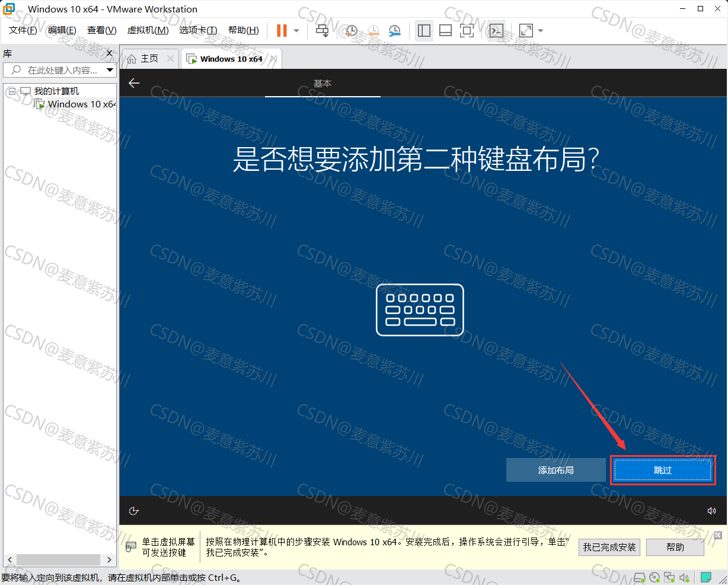
Task: Close the Windows 10 x64 tab
Action: [273, 59]
